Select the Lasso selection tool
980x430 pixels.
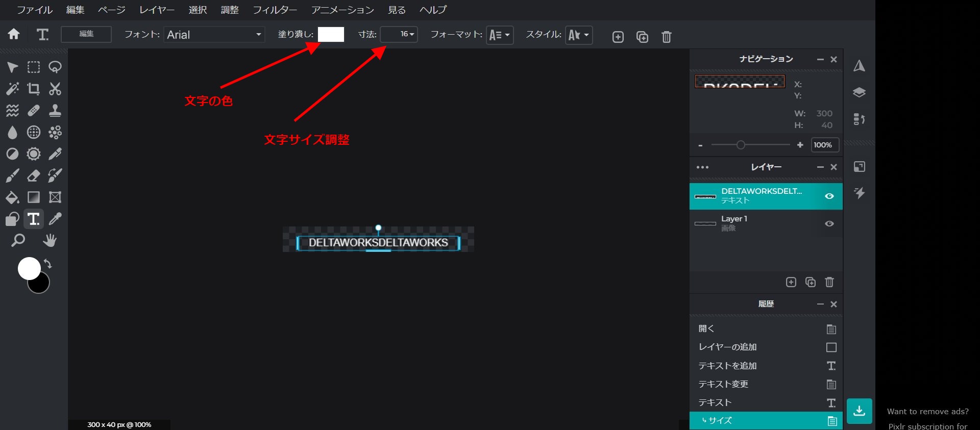55,67
